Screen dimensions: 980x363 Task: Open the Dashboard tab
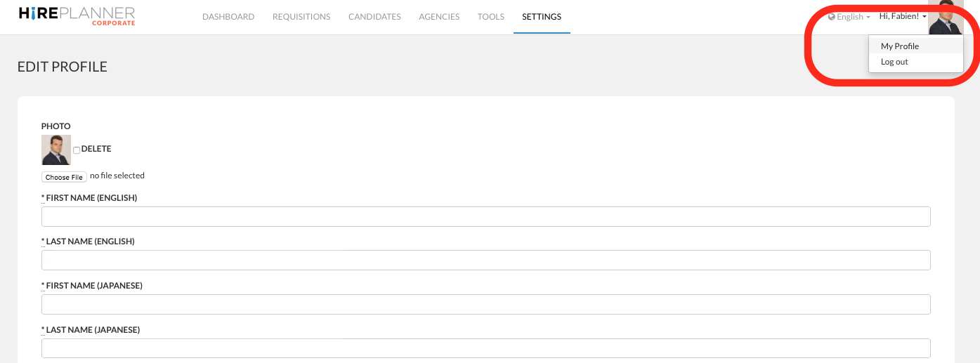click(x=228, y=17)
